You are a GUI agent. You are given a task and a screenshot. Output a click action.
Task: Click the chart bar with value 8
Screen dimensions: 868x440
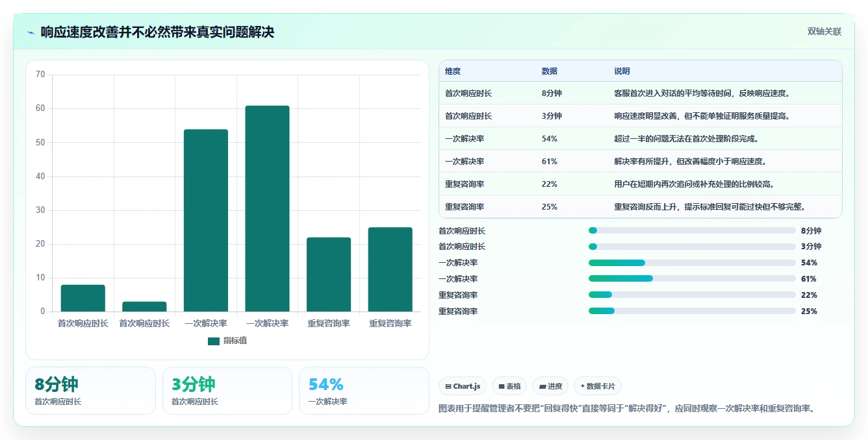[x=83, y=299]
